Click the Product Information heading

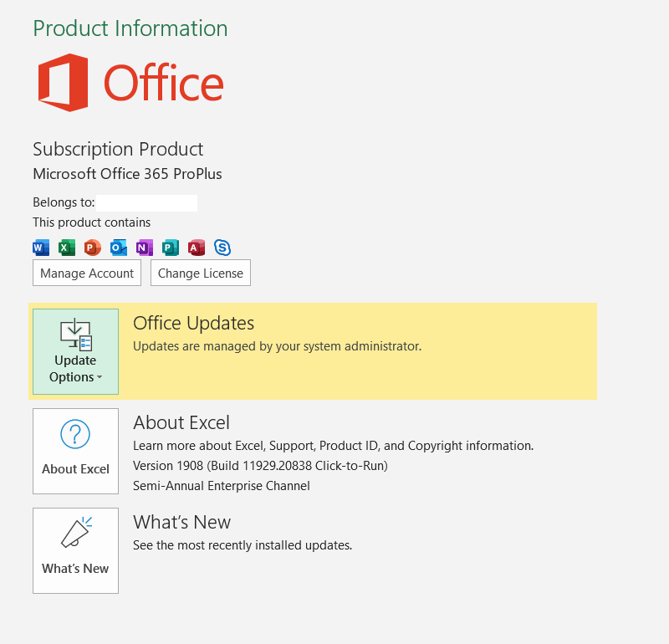tap(130, 28)
